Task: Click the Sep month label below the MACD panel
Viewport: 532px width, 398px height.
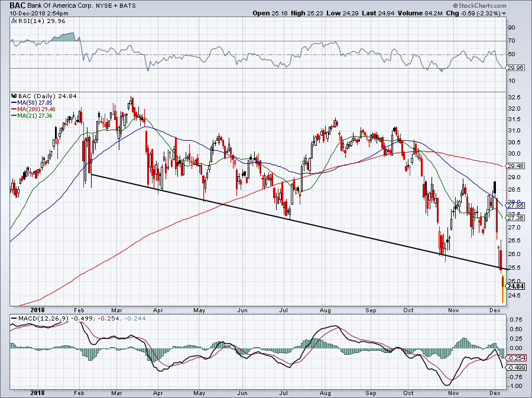Action: click(371, 393)
